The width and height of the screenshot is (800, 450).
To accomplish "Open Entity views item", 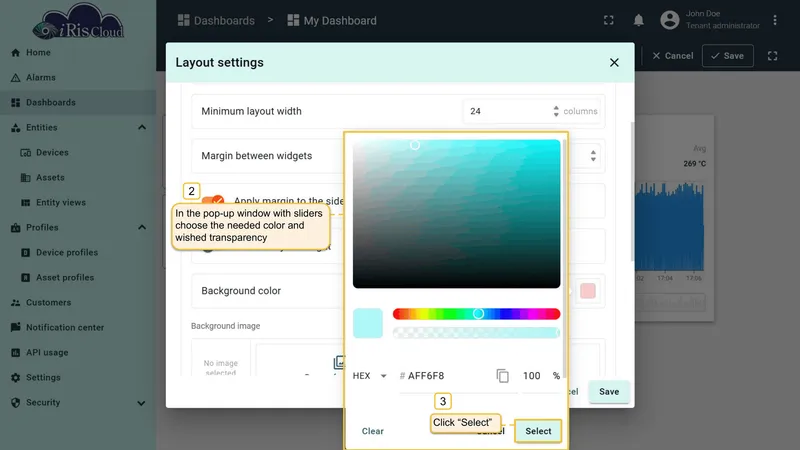I will pyautogui.click(x=61, y=203).
